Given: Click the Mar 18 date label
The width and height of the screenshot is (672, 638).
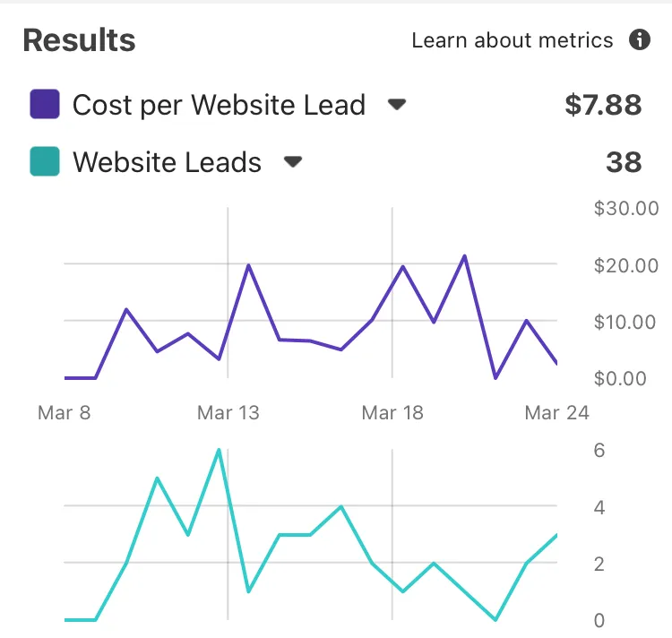Looking at the screenshot, I should [x=392, y=412].
